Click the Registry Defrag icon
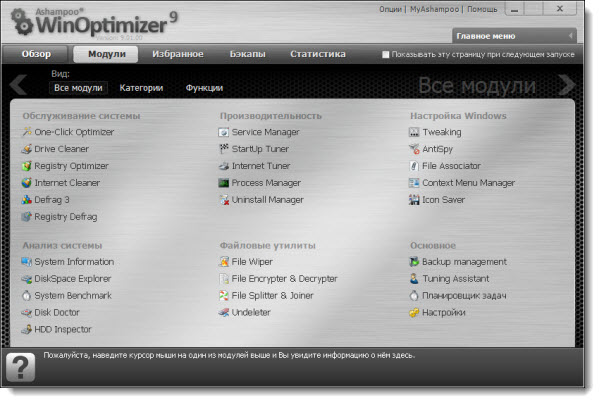Viewport: 600px width, 403px height. click(27, 217)
